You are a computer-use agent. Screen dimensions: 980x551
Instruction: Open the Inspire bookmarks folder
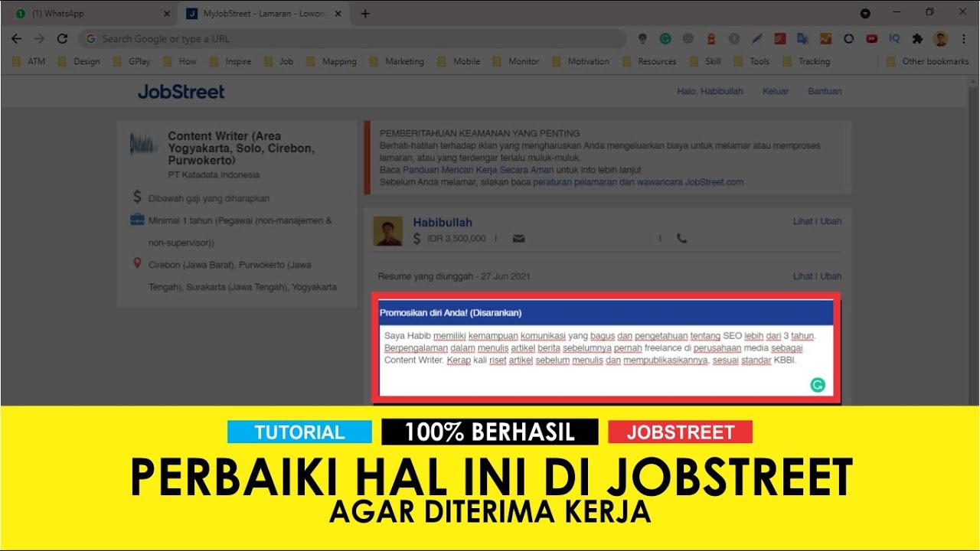pyautogui.click(x=230, y=61)
